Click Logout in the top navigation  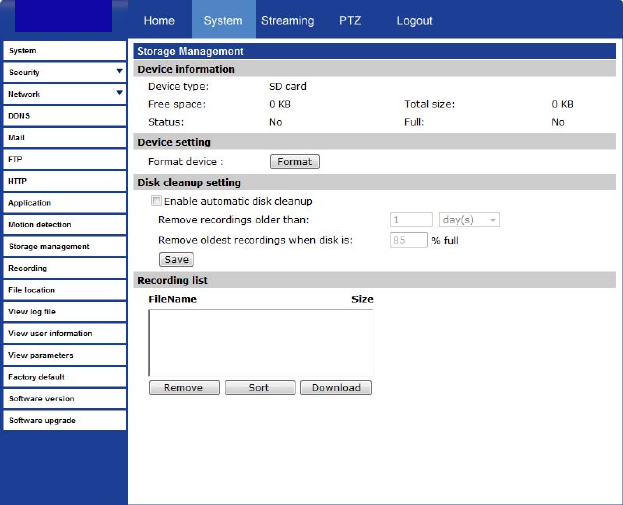tap(414, 21)
